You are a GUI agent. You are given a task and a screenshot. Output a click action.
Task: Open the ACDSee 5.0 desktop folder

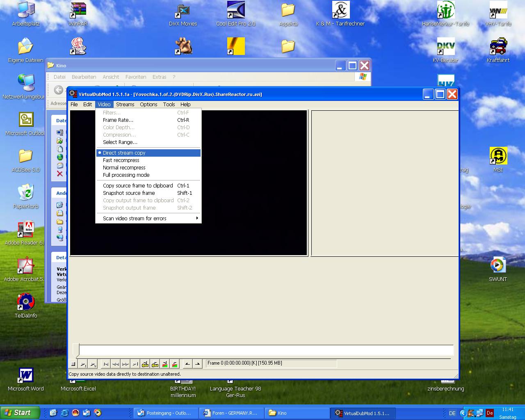tap(26, 160)
